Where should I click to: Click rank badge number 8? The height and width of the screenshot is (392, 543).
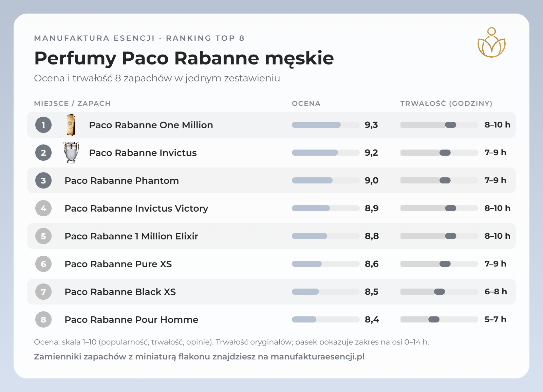(43, 319)
